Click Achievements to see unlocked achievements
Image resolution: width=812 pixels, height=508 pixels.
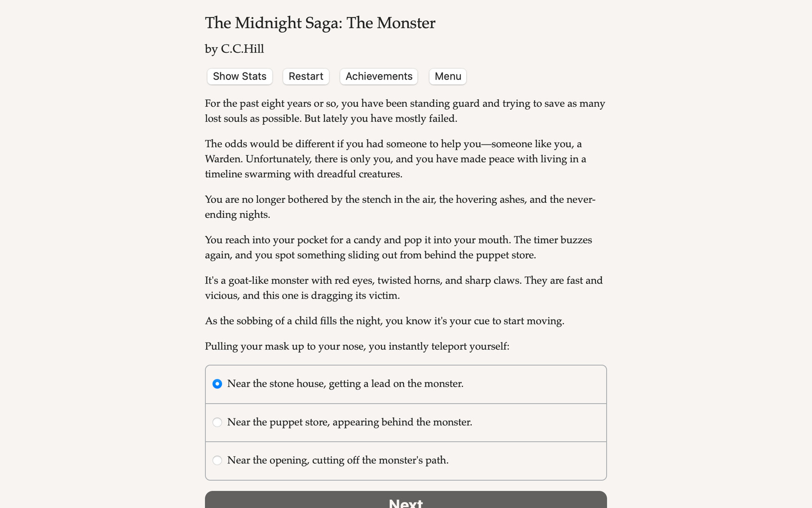click(378, 76)
